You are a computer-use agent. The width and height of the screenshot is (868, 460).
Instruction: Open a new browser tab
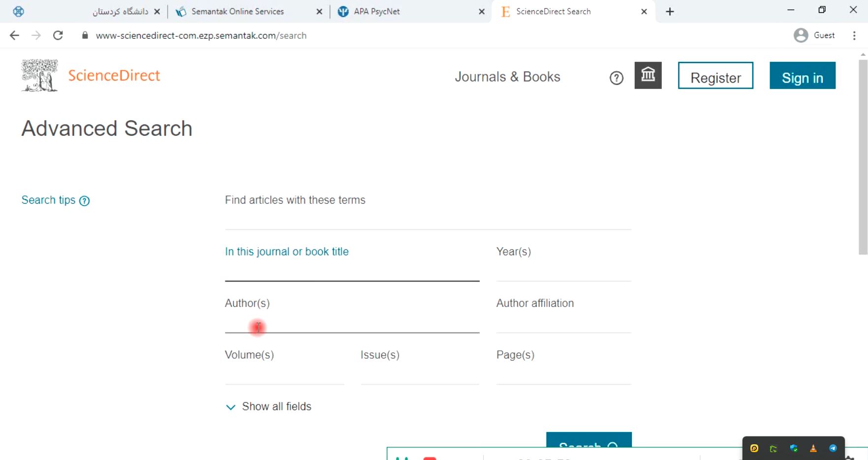670,11
